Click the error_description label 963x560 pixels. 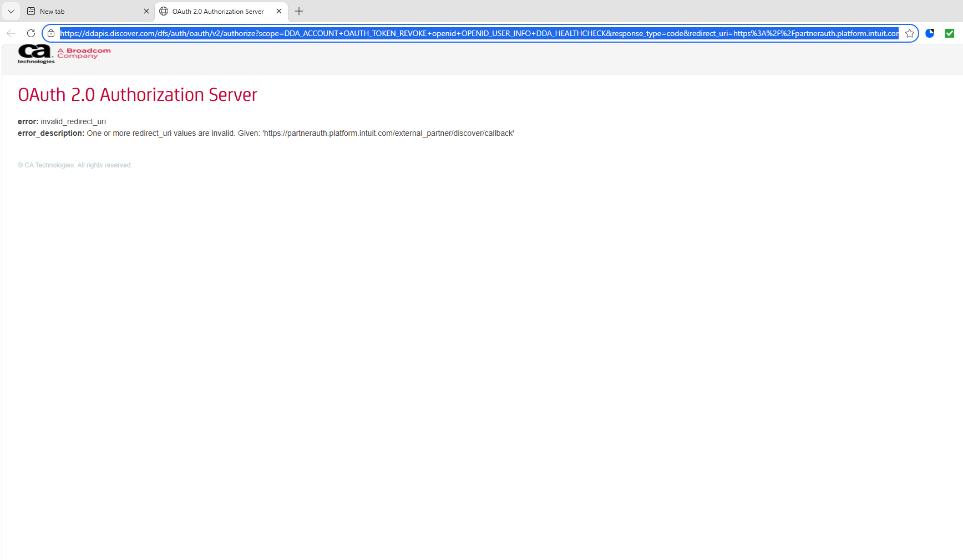tap(51, 133)
